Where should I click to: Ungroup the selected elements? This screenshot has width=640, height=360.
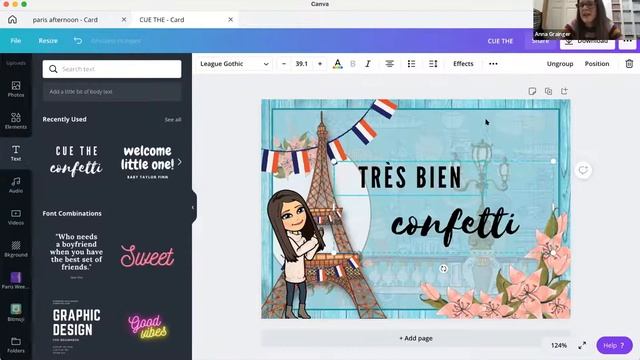(x=560, y=64)
